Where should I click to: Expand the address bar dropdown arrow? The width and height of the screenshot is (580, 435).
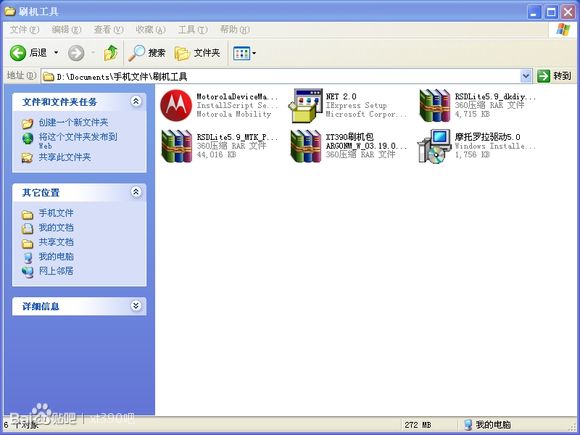click(526, 76)
